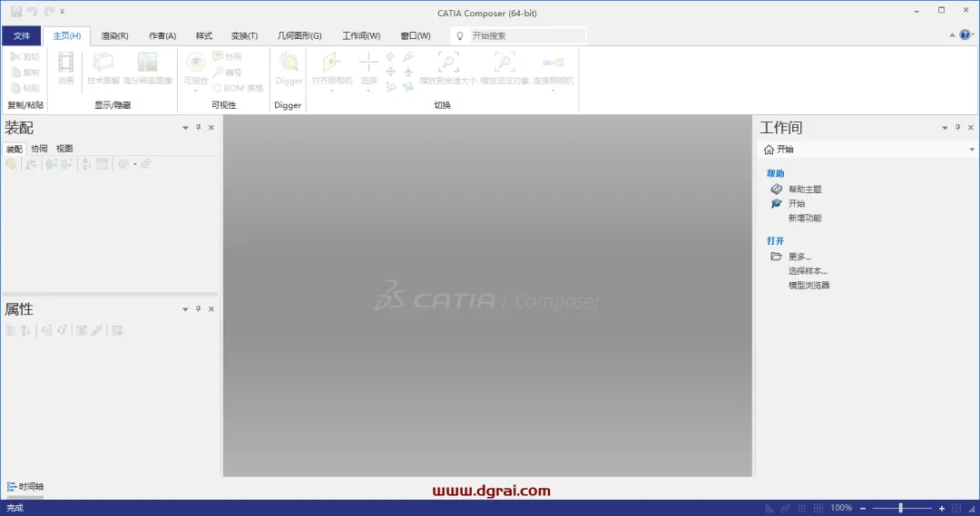Click the 粘贴 paste button

25,88
